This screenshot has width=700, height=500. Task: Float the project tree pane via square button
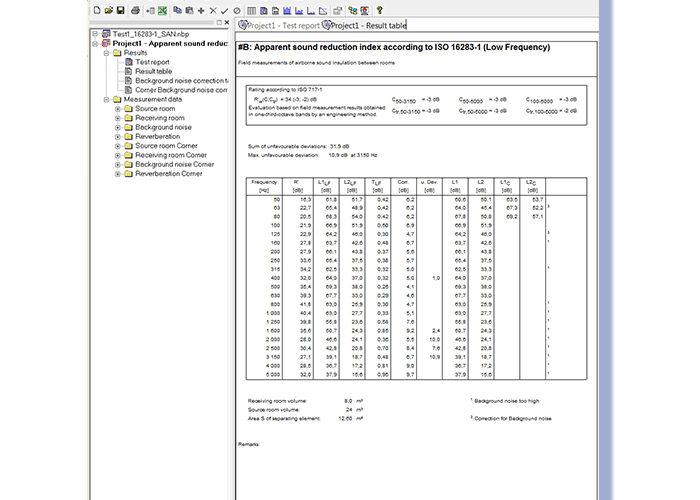pos(219,22)
